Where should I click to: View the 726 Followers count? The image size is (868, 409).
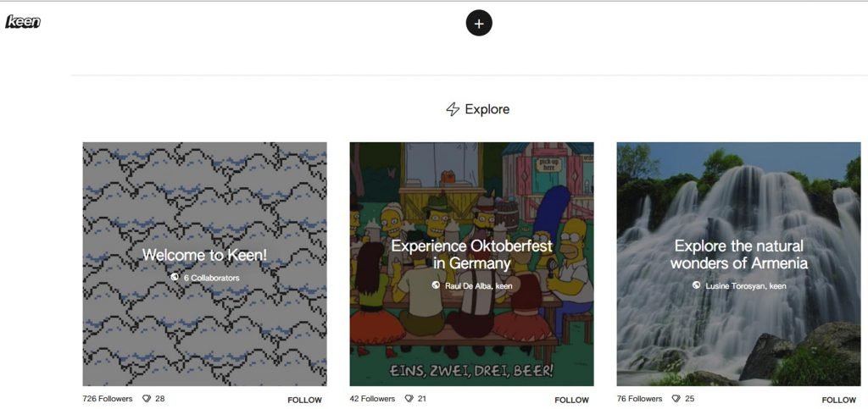pyautogui.click(x=108, y=398)
